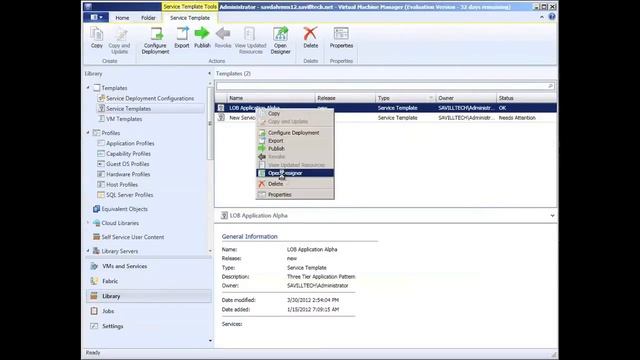Open the help question mark icon
640x360 pixels.
click(552, 17)
